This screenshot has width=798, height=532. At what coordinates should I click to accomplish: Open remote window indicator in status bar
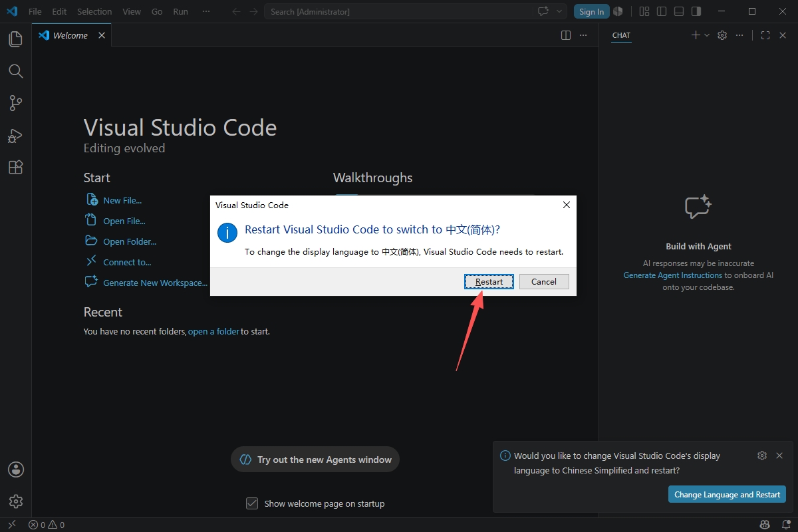click(11, 525)
